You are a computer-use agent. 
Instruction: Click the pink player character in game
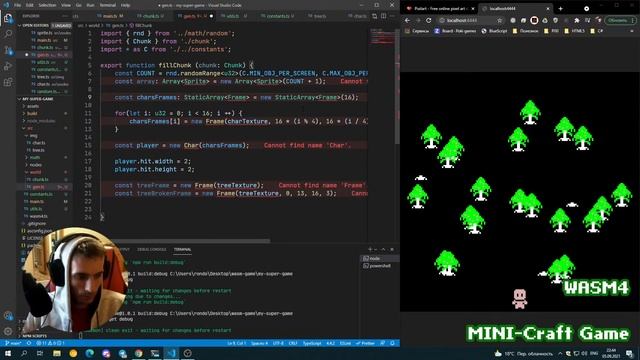(519, 299)
